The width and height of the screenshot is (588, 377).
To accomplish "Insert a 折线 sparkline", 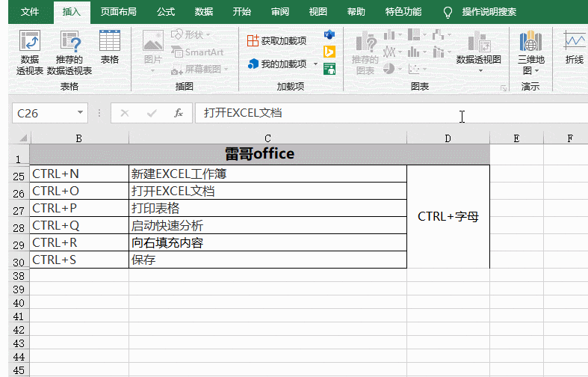I will pyautogui.click(x=575, y=47).
